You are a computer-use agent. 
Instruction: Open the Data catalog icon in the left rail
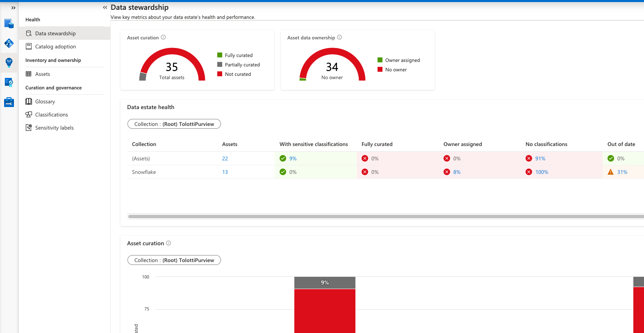(x=9, y=23)
